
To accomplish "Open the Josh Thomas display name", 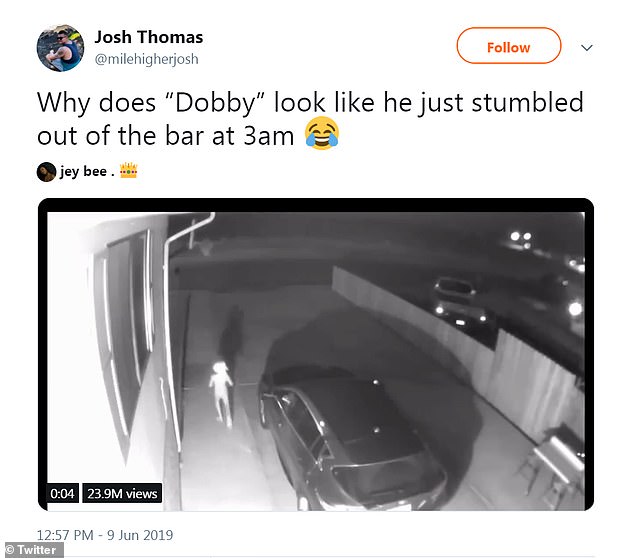I will (x=148, y=37).
